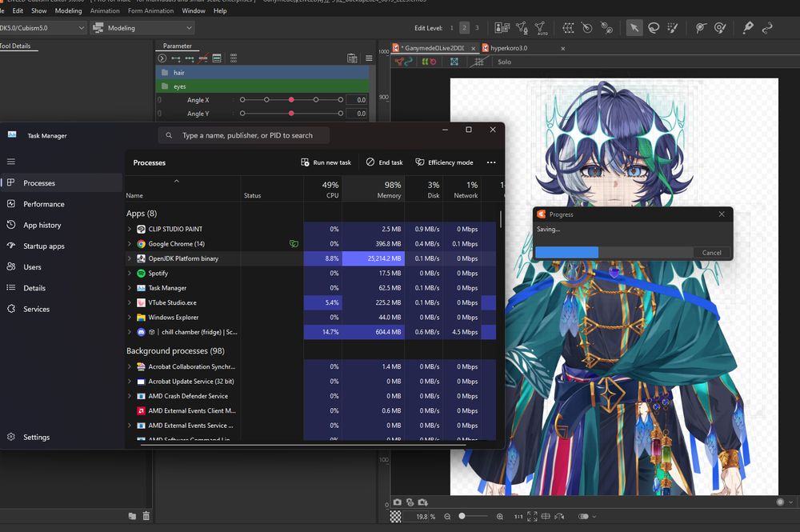Expand the CLIP STUDIO PAINT process
The width and height of the screenshot is (800, 532).
[x=130, y=229]
